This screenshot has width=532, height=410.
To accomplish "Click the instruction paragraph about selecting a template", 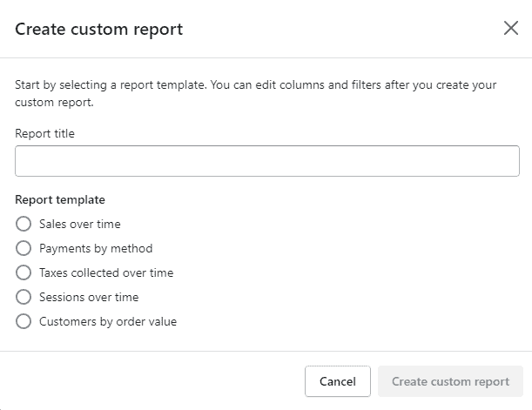I will tap(256, 93).
